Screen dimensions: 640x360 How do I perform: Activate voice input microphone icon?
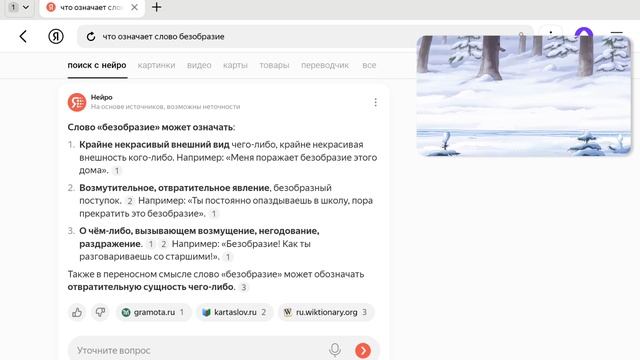(335, 350)
